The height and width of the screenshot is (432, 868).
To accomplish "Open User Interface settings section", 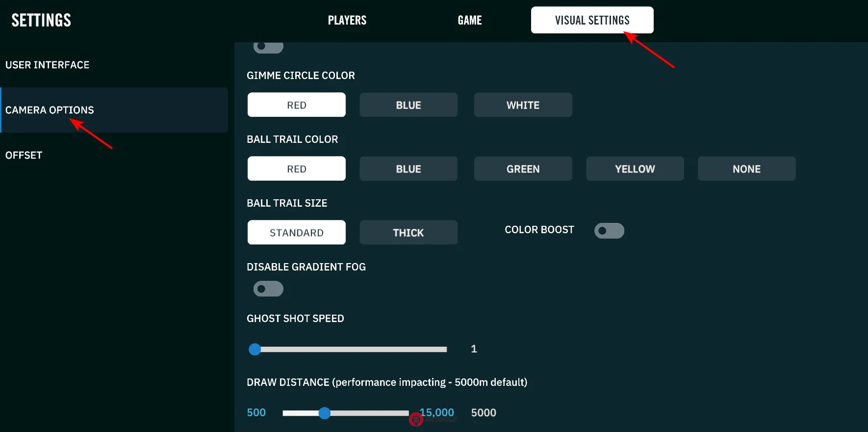I will tap(48, 65).
